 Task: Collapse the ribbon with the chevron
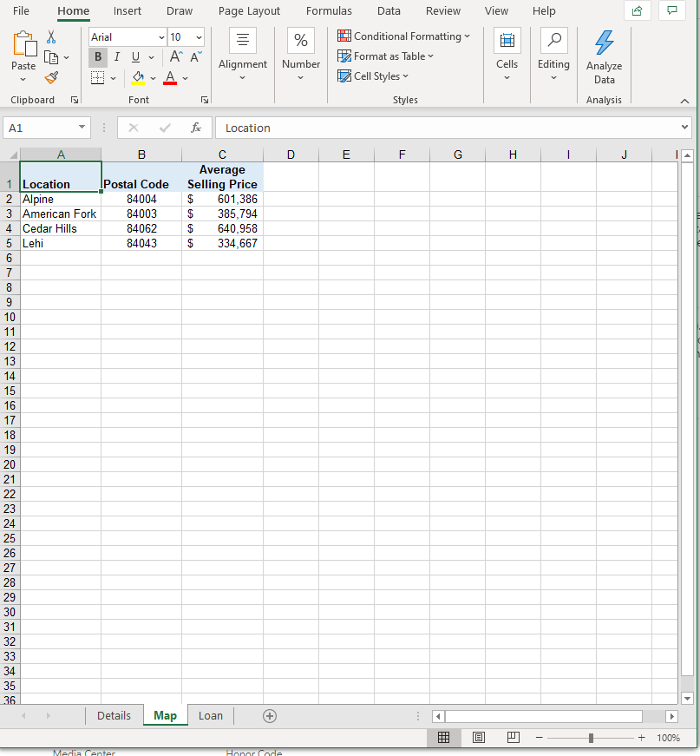click(684, 100)
